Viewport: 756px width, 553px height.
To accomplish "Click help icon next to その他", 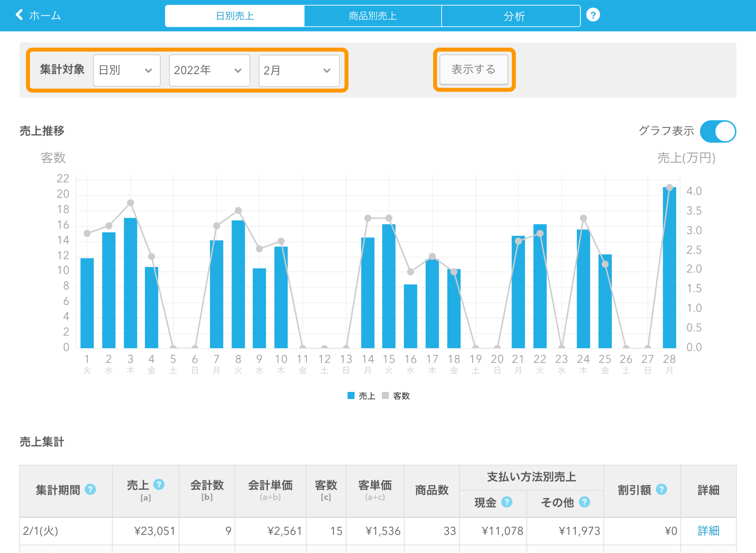I will point(585,502).
